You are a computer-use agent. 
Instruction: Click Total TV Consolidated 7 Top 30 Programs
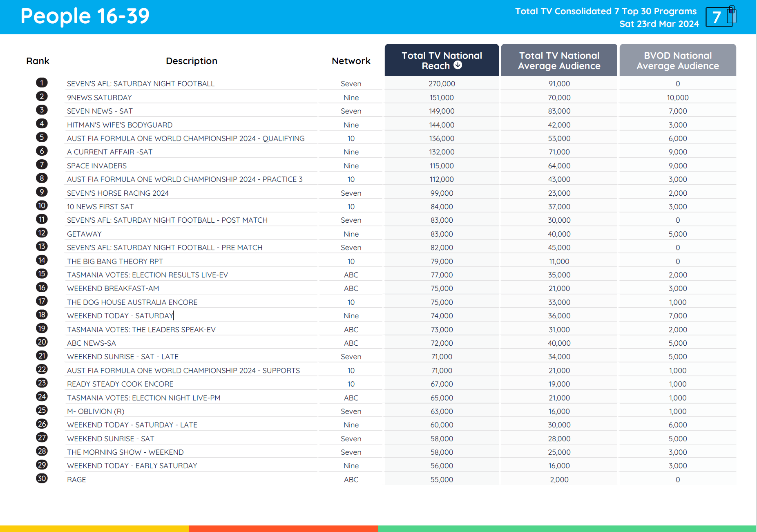click(606, 11)
